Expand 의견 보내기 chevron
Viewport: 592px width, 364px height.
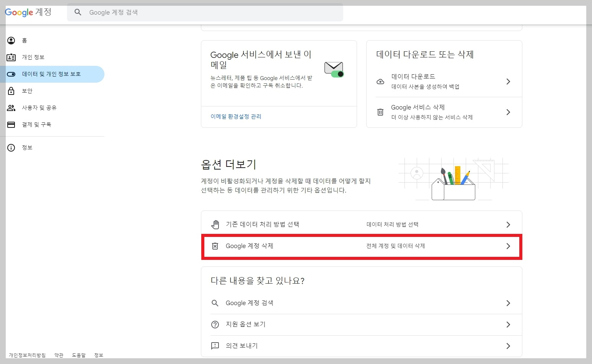tap(508, 346)
